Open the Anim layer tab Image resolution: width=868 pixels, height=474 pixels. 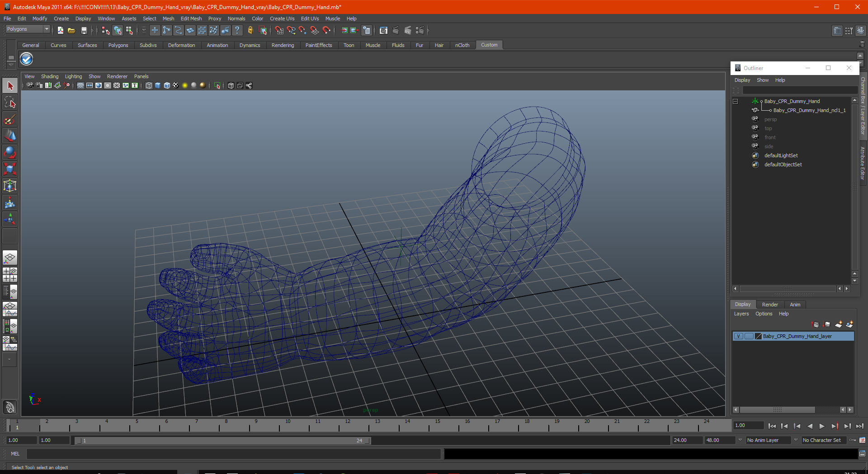point(795,305)
